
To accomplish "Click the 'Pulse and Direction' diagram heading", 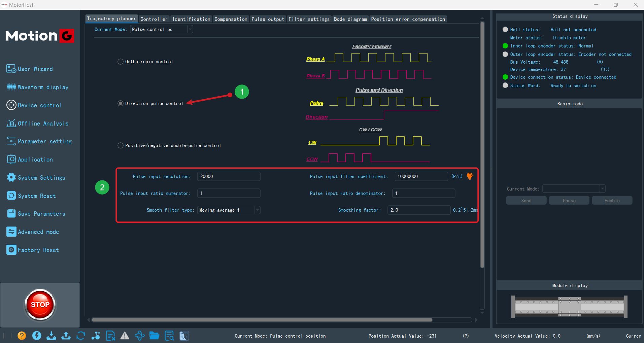I will tap(379, 90).
